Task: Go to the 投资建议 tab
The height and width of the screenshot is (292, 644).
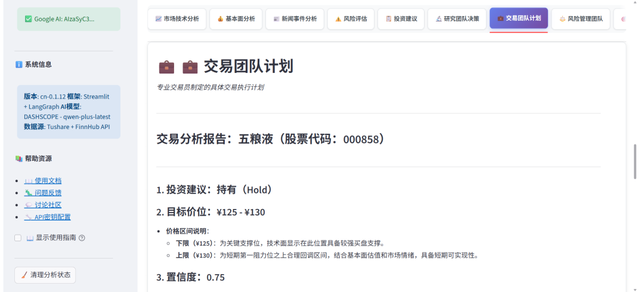Action: pos(401,19)
